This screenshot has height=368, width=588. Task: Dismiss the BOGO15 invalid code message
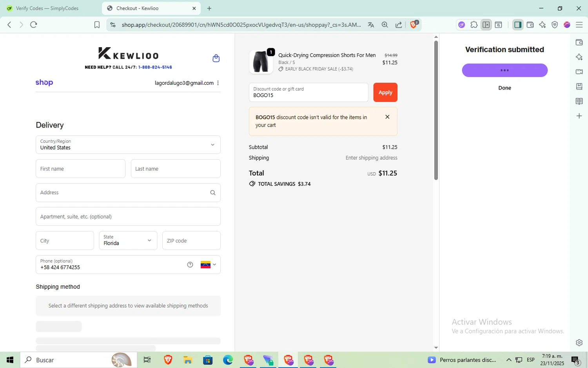[387, 117]
